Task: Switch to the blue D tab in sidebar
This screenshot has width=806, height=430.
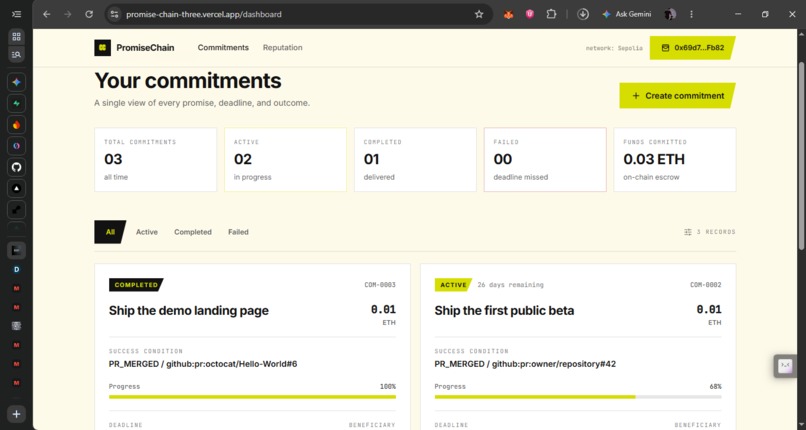Action: pyautogui.click(x=16, y=269)
